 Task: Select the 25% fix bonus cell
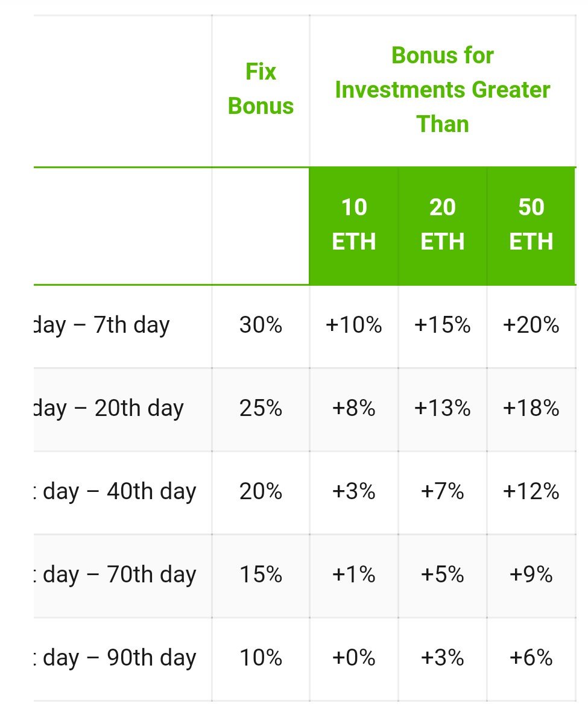[261, 409]
